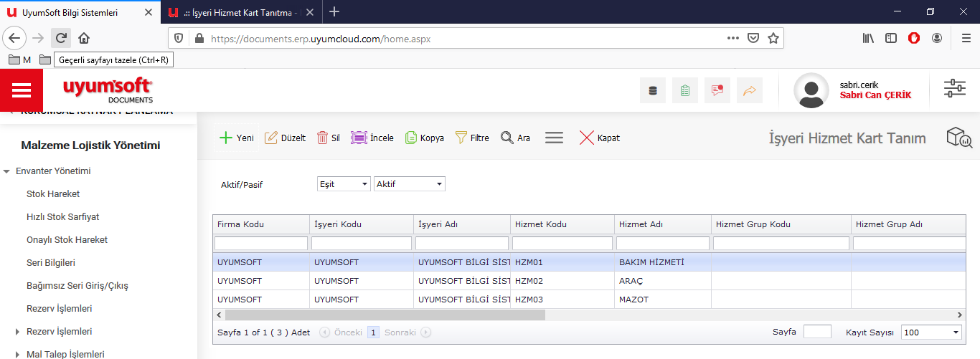Click the Kapat close button

click(x=599, y=138)
